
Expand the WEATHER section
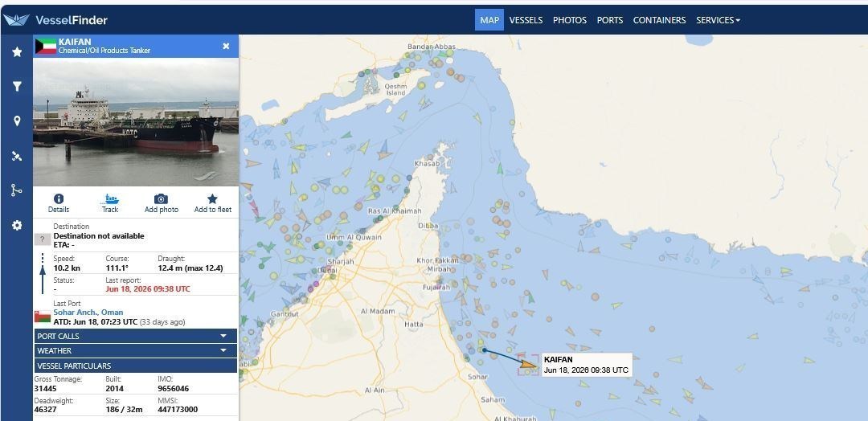(x=136, y=350)
